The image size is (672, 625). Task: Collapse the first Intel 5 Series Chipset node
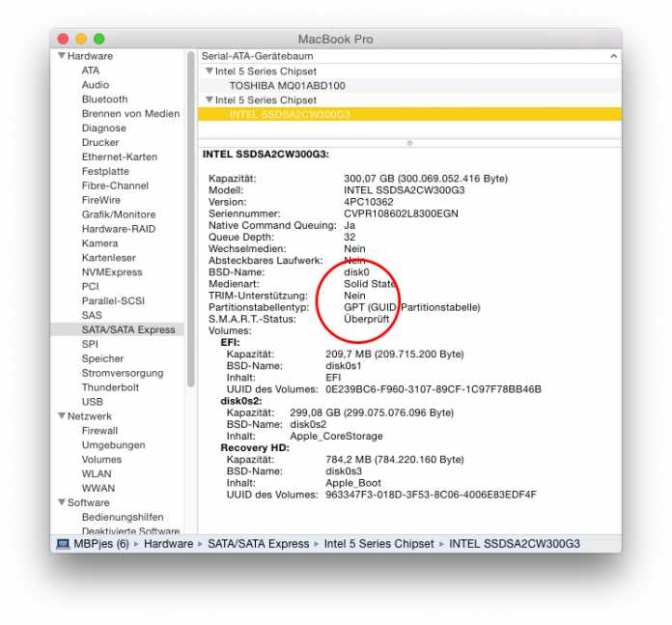(x=209, y=71)
